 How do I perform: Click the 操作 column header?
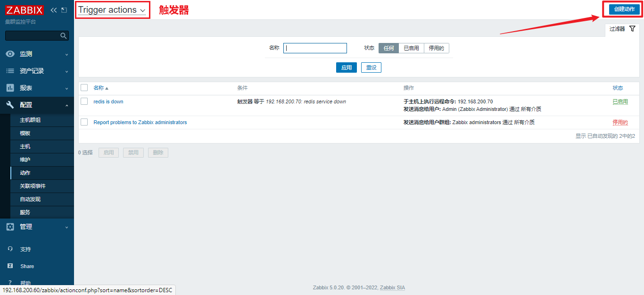coord(409,88)
